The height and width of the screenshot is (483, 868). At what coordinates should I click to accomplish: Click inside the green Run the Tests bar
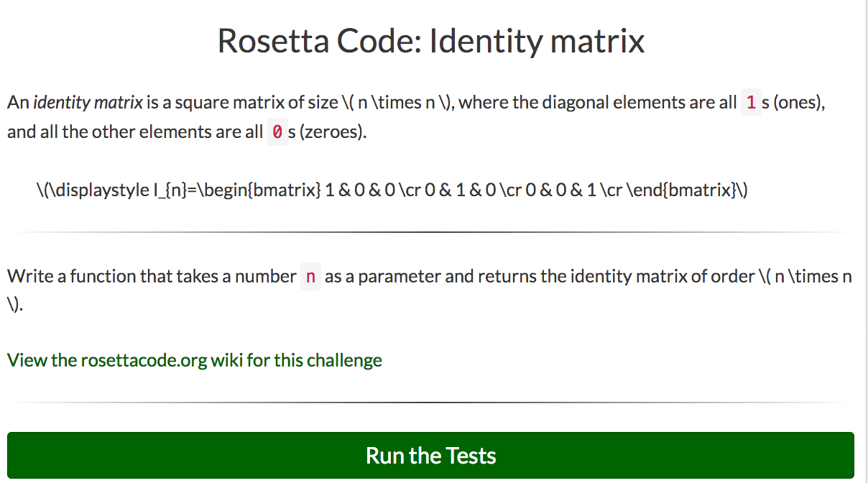tap(430, 455)
